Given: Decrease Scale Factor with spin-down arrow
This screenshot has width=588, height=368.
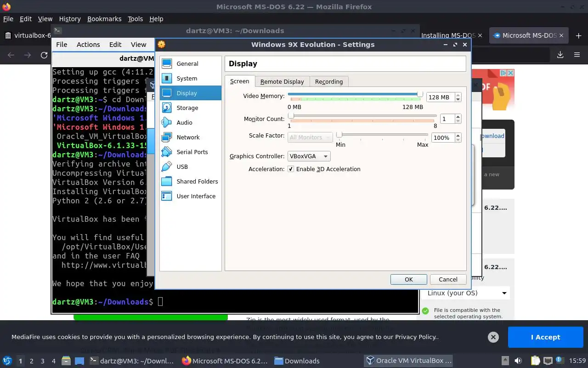Looking at the screenshot, I should click(x=458, y=140).
